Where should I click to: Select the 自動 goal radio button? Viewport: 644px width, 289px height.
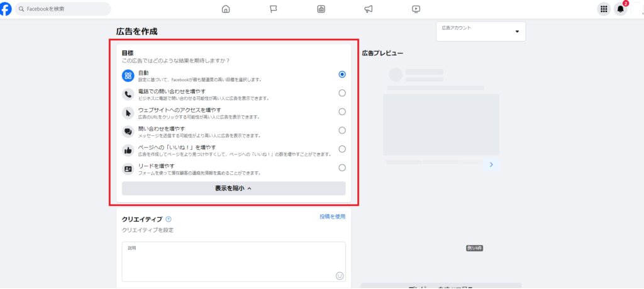[342, 74]
